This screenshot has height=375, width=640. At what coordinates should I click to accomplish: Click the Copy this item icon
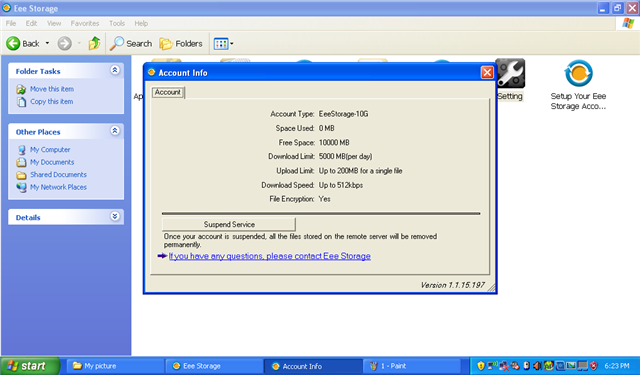tap(21, 102)
